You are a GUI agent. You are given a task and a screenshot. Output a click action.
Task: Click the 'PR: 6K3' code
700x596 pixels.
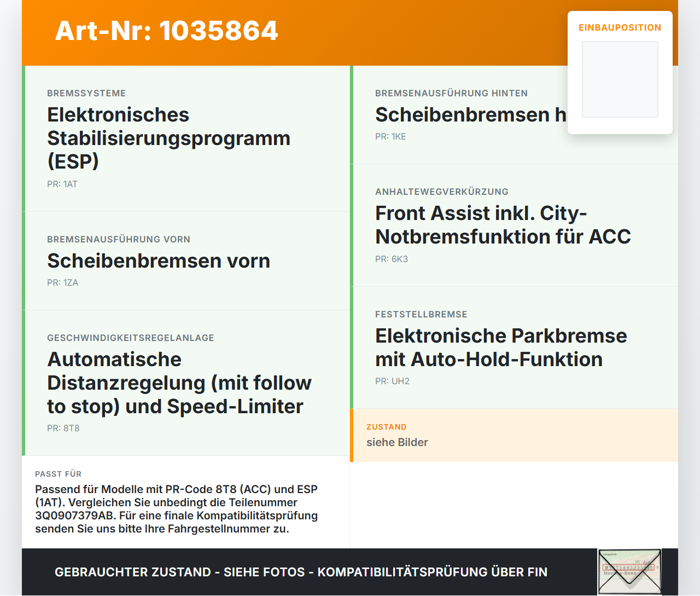click(x=392, y=259)
